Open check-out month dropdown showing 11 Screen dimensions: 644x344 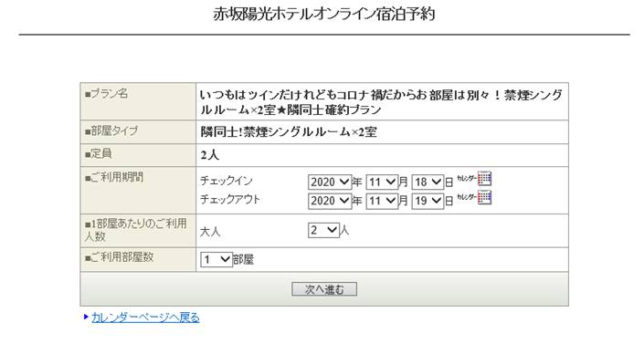382,201
